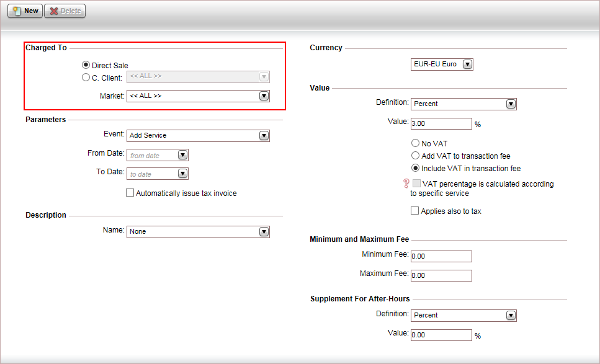The image size is (600, 364).
Task: Open the Value Definition dropdown
Action: (x=463, y=104)
